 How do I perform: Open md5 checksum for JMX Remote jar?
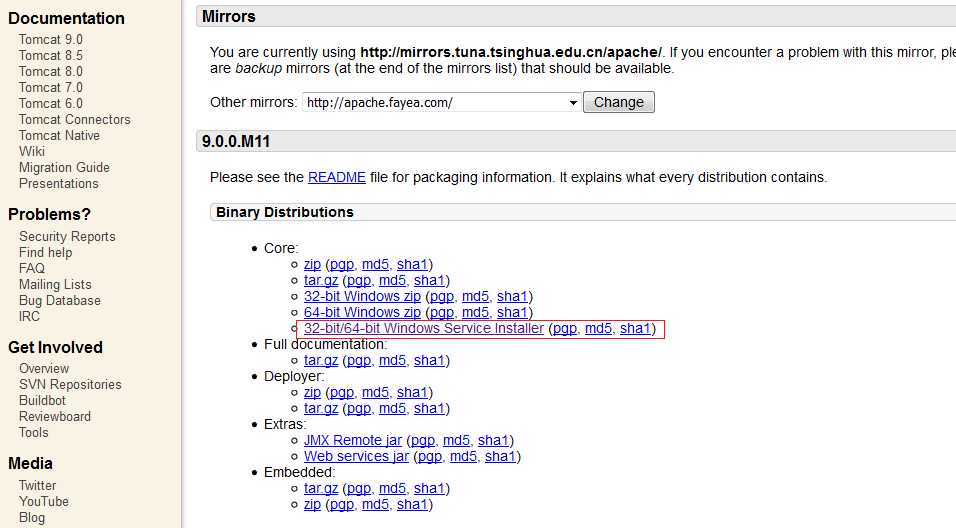pos(456,440)
